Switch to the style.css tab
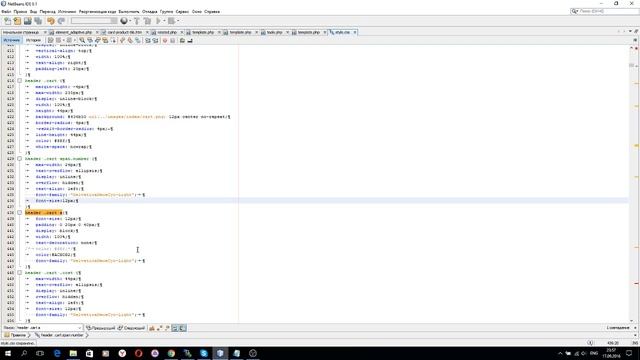This screenshot has height=360, width=640. (342, 32)
